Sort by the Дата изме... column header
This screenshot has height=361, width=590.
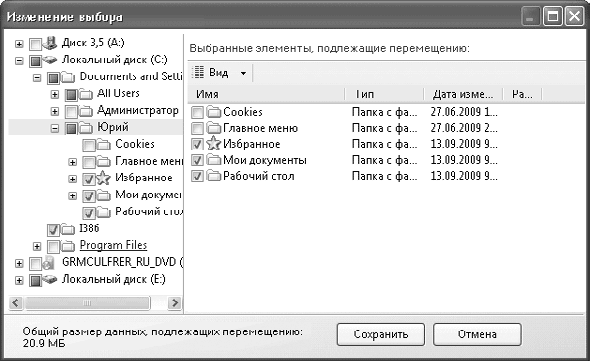(x=463, y=94)
